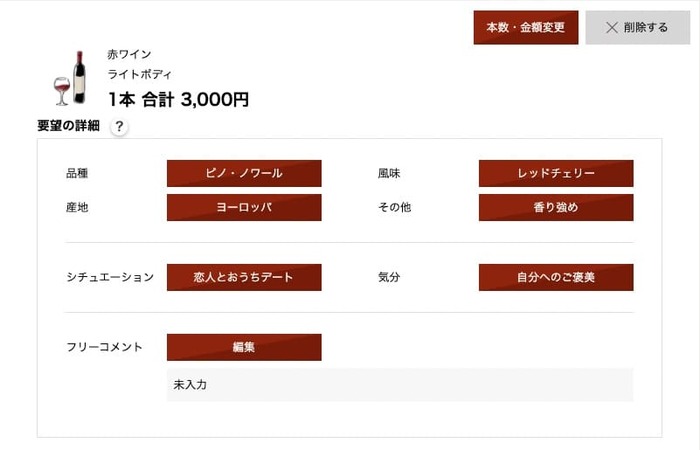Click the シチュエーション label
The width and height of the screenshot is (700, 450).
pos(110,277)
